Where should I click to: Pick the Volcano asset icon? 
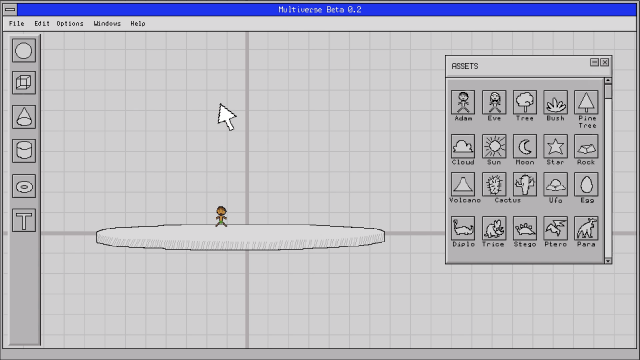[463, 184]
